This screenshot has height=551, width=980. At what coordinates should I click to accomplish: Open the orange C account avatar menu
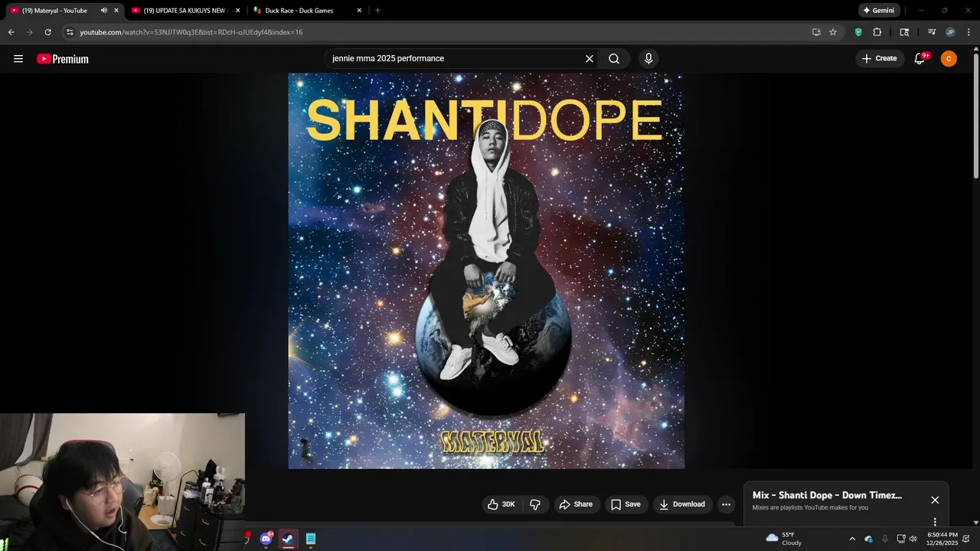pyautogui.click(x=949, y=59)
